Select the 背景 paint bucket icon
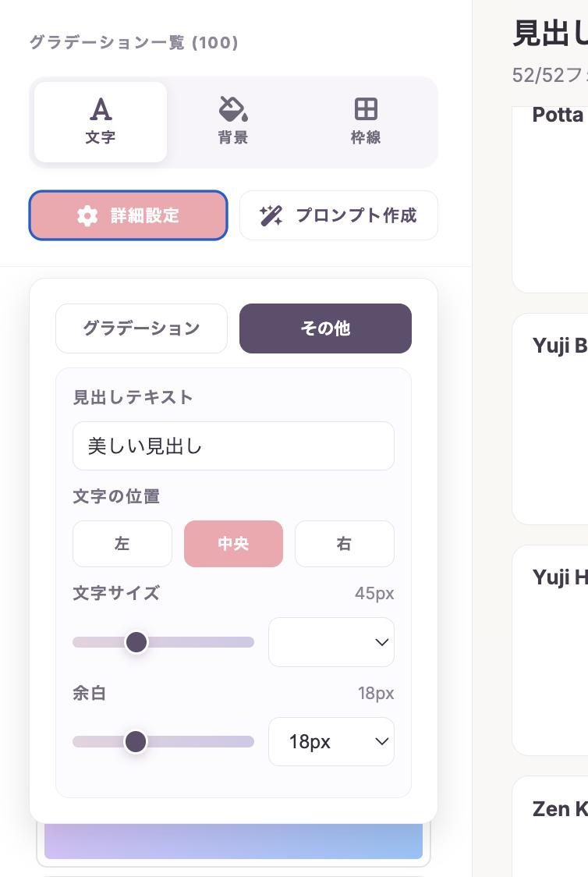This screenshot has height=877, width=588. (233, 109)
